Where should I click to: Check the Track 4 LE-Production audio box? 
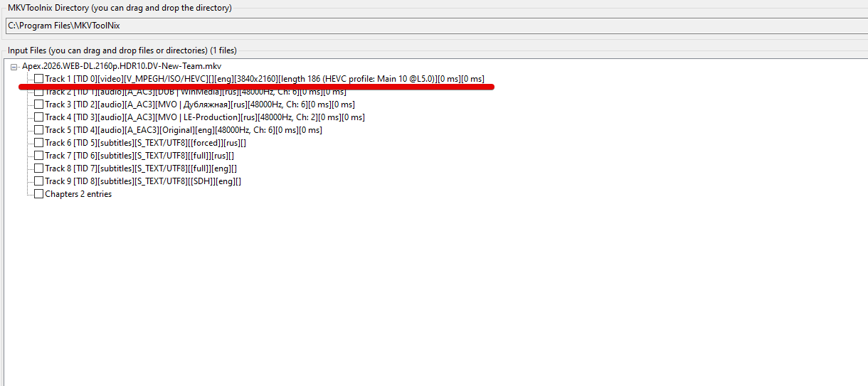tap(38, 117)
